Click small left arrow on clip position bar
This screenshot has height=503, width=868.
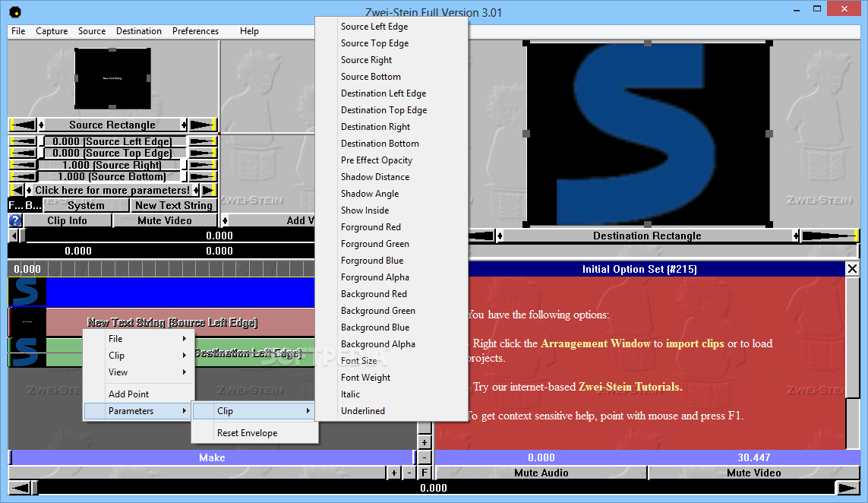point(14,236)
